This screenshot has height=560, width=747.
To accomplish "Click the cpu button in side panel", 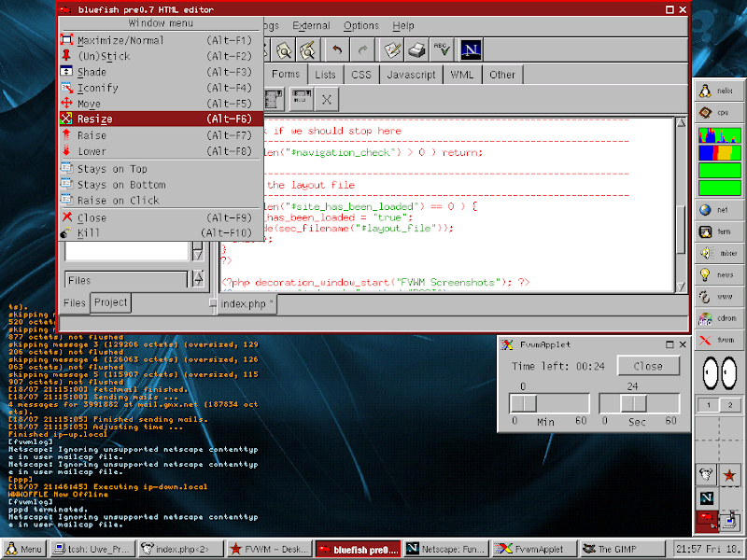I will pyautogui.click(x=718, y=113).
